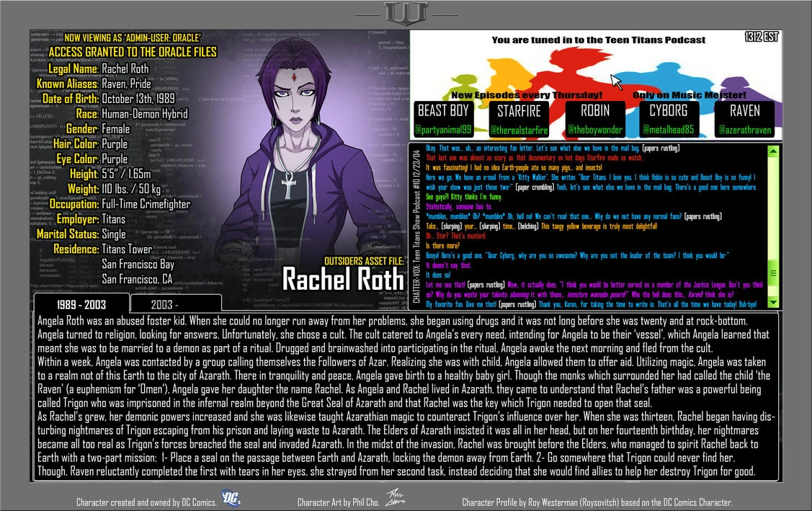The width and height of the screenshot is (812, 511).
Task: Click Employer value 'Titans'
Action: [x=113, y=218]
